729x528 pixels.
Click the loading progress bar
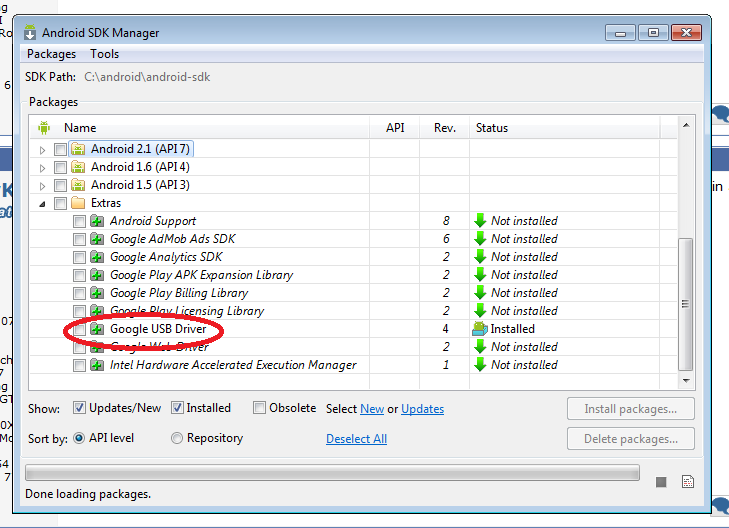tap(332, 473)
